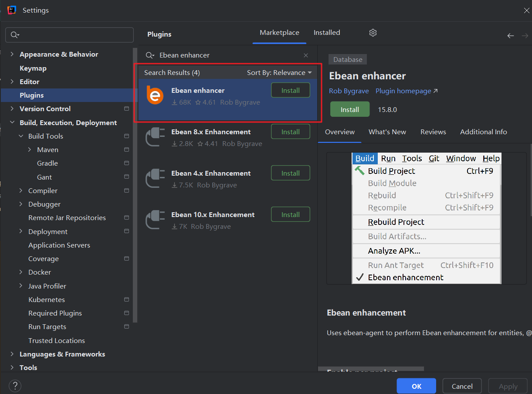
Task: Expand the Debugger node
Action: tap(20, 204)
